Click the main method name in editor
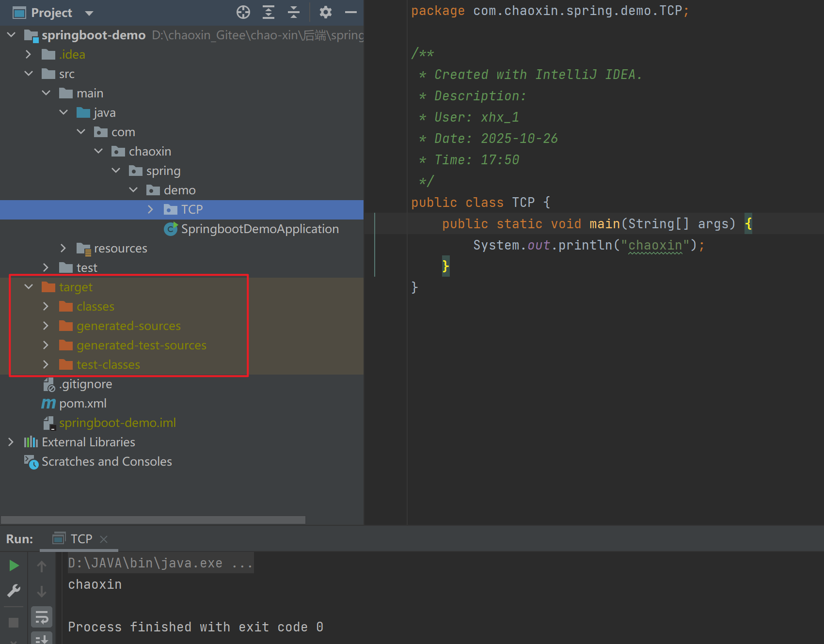The height and width of the screenshot is (644, 824). (x=605, y=224)
